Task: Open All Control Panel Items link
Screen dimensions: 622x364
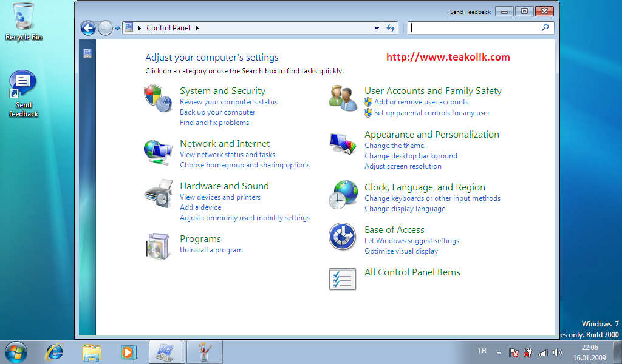Action: coord(412,272)
